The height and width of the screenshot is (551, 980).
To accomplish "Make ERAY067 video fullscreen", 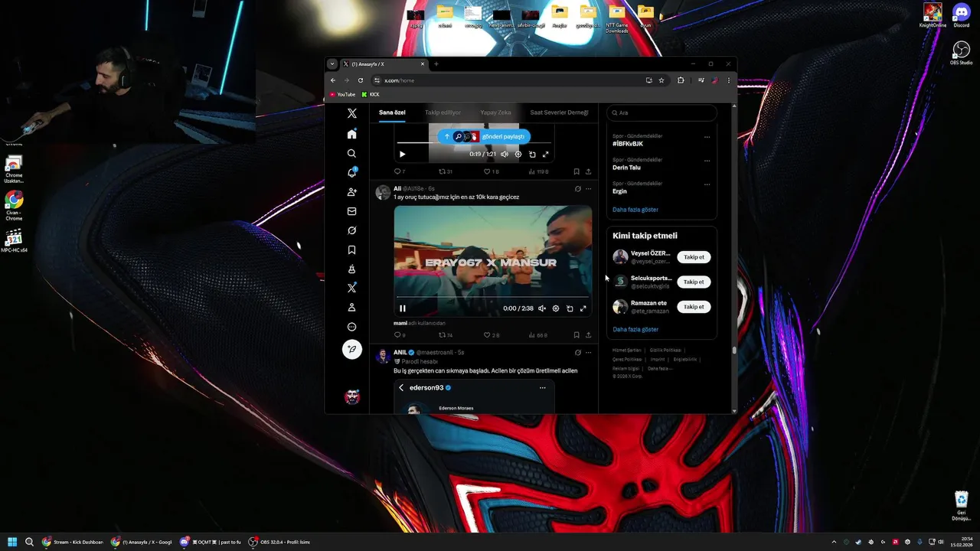I will pyautogui.click(x=583, y=308).
